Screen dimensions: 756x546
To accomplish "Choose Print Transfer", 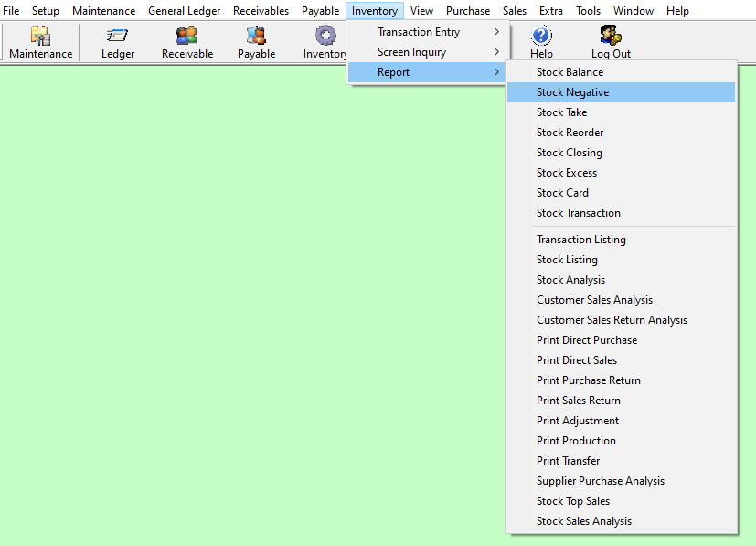I will click(x=621, y=461).
